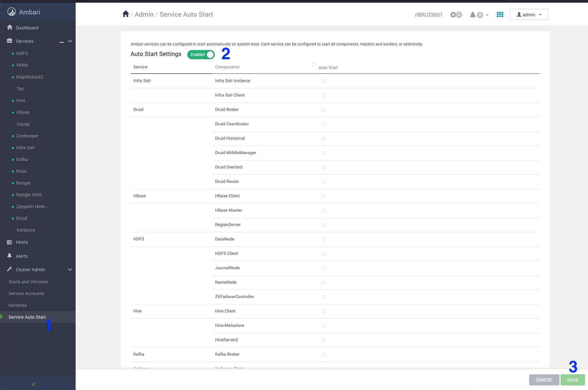The image size is (588, 390).
Task: Enable auto start for JournalNode
Action: tap(323, 268)
